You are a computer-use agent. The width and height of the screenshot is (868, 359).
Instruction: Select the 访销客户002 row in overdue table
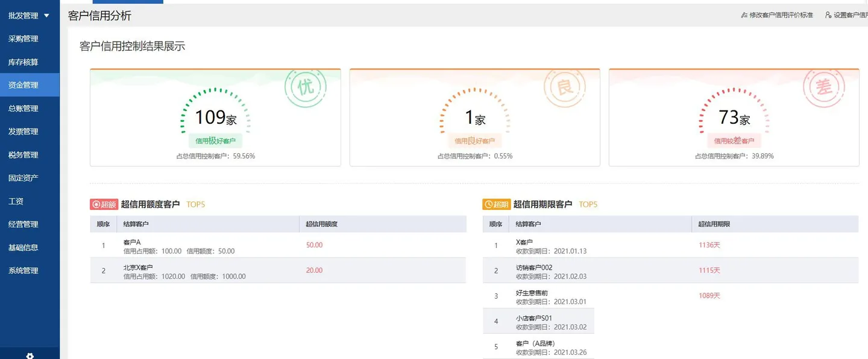pyautogui.click(x=670, y=271)
